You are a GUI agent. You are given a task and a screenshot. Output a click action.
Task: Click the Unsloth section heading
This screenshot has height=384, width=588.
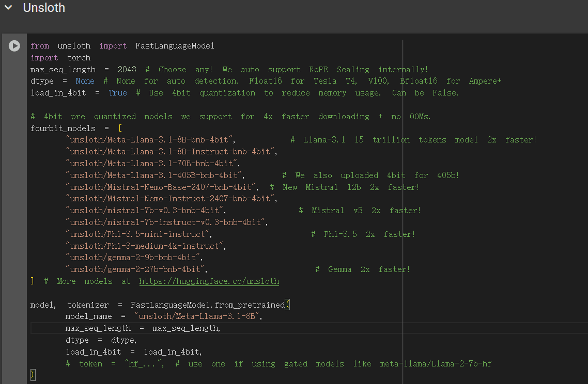(x=44, y=8)
